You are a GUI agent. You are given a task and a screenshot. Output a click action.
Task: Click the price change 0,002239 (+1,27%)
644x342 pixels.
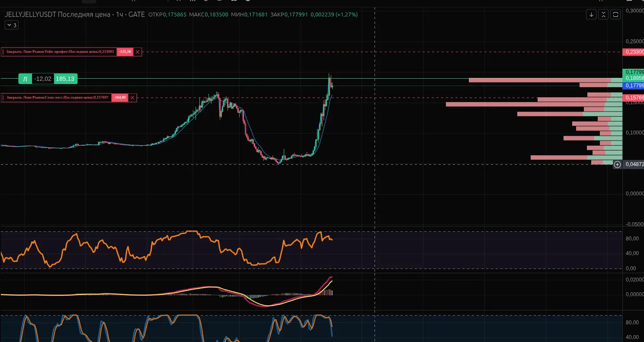tap(334, 14)
